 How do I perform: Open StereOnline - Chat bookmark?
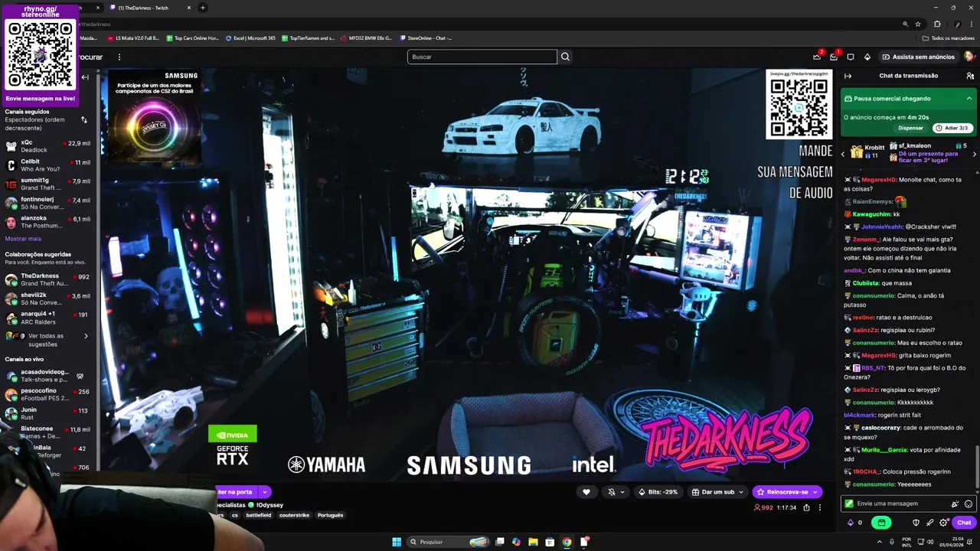coord(426,37)
